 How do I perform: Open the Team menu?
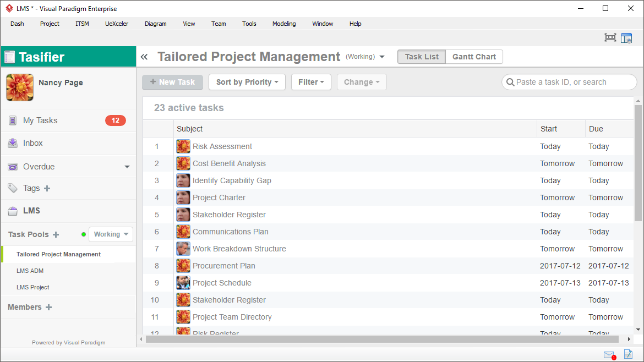(x=219, y=24)
